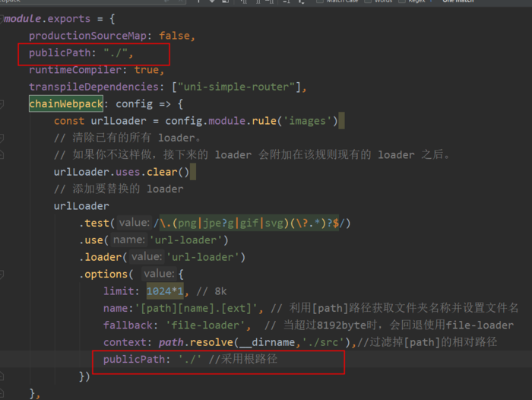This screenshot has width=532, height=400.
Task: Click the highlighted 1024*1 value
Action: (x=165, y=291)
